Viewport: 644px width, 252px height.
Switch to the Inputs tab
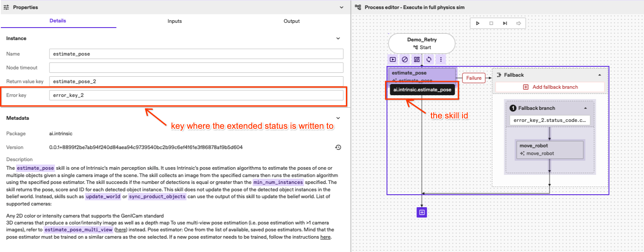tap(175, 21)
